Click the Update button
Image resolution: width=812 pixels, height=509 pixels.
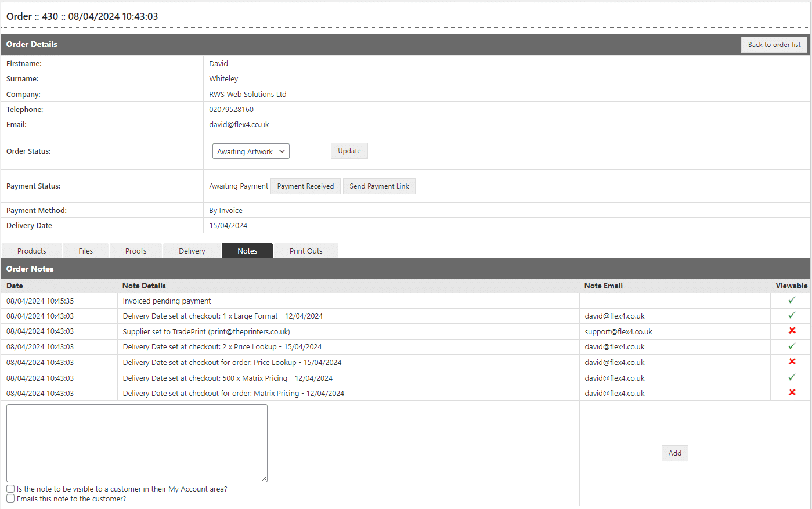[x=349, y=151]
